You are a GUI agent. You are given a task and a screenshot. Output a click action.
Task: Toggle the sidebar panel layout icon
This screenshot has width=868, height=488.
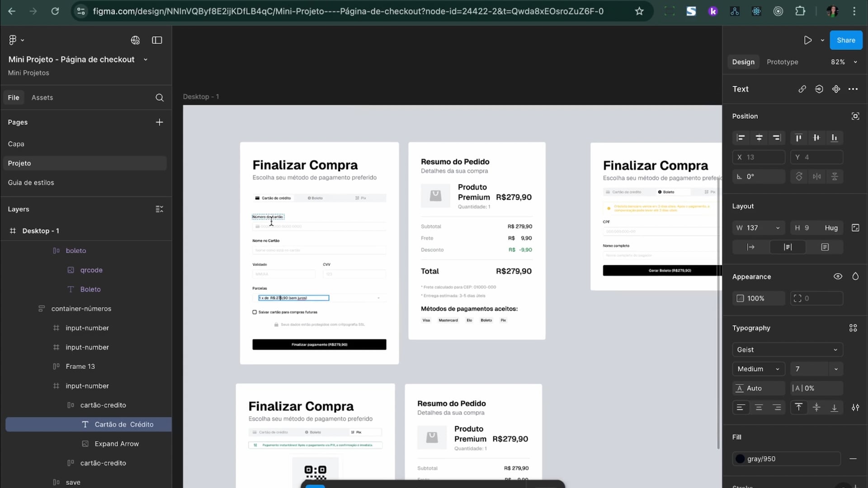tap(157, 40)
